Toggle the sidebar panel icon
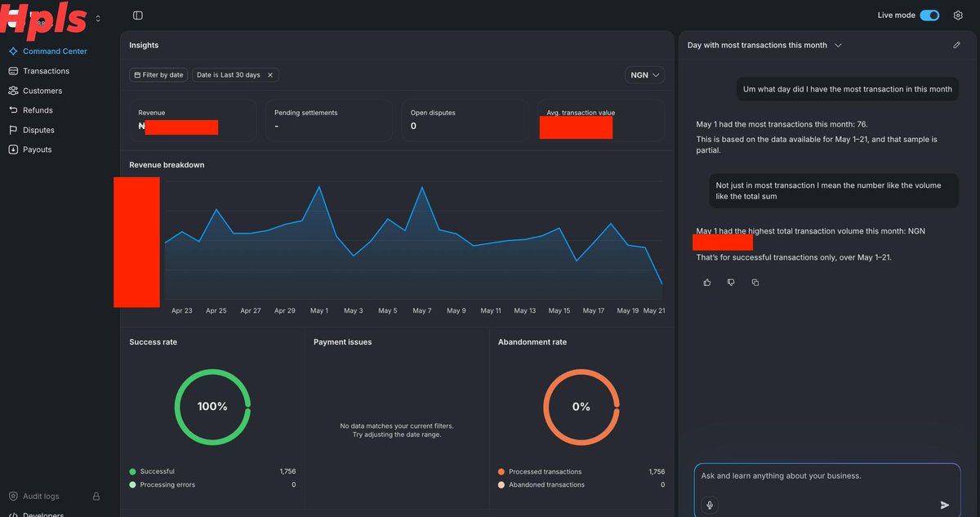 click(x=137, y=16)
